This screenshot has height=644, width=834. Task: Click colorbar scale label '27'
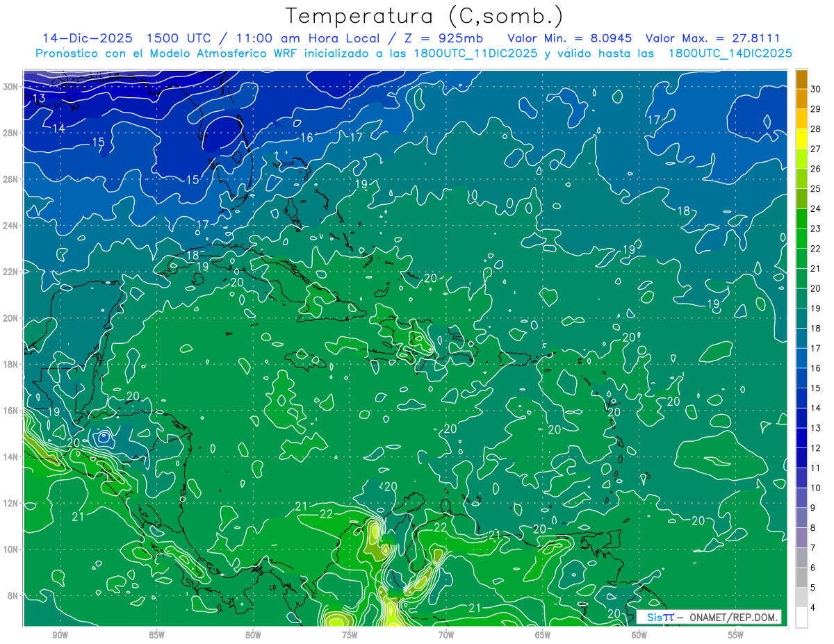(x=816, y=149)
